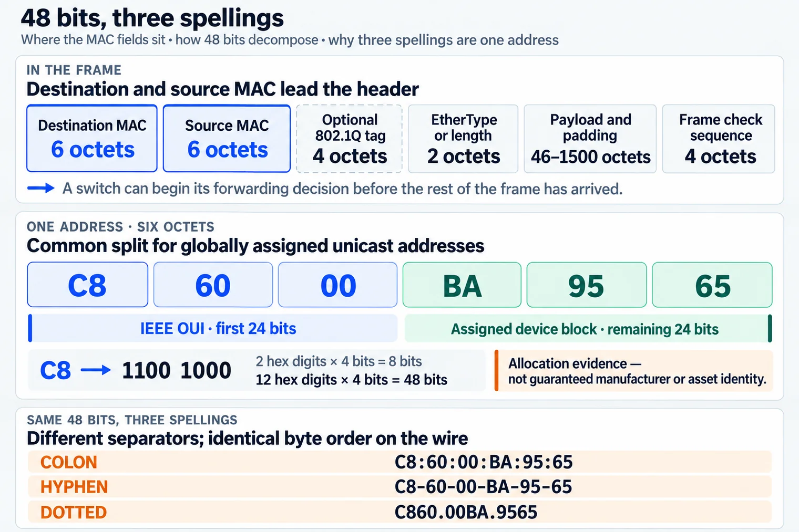Click heading 'Destination and source MAC lead the header'

[223, 89]
